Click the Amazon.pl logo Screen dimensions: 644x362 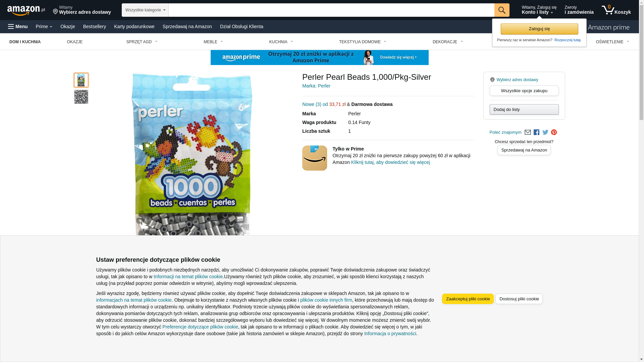point(26,10)
